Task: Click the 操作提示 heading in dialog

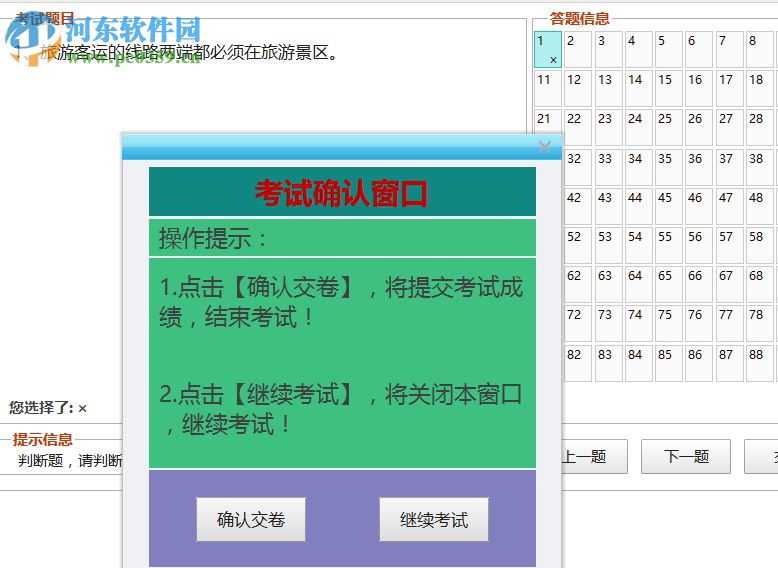Action: [x=213, y=238]
